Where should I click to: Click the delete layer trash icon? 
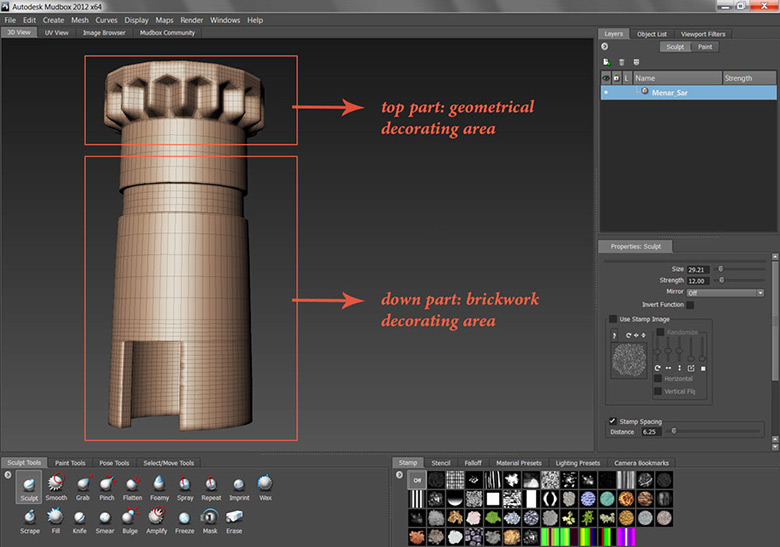pos(620,62)
